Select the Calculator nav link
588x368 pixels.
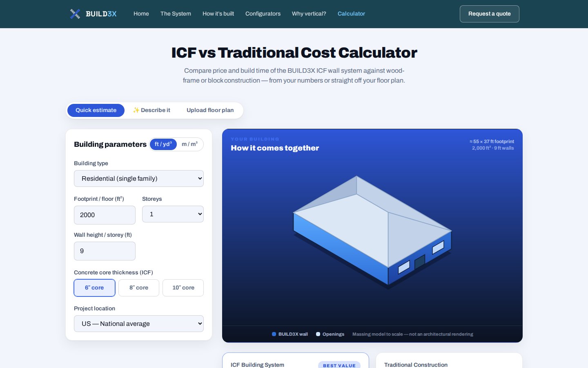click(x=351, y=14)
